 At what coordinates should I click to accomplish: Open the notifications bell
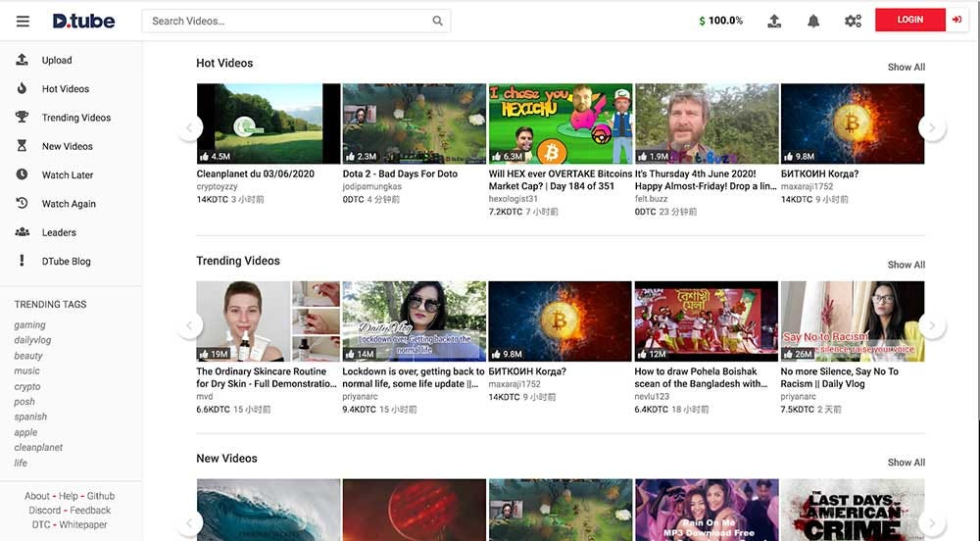pyautogui.click(x=813, y=22)
